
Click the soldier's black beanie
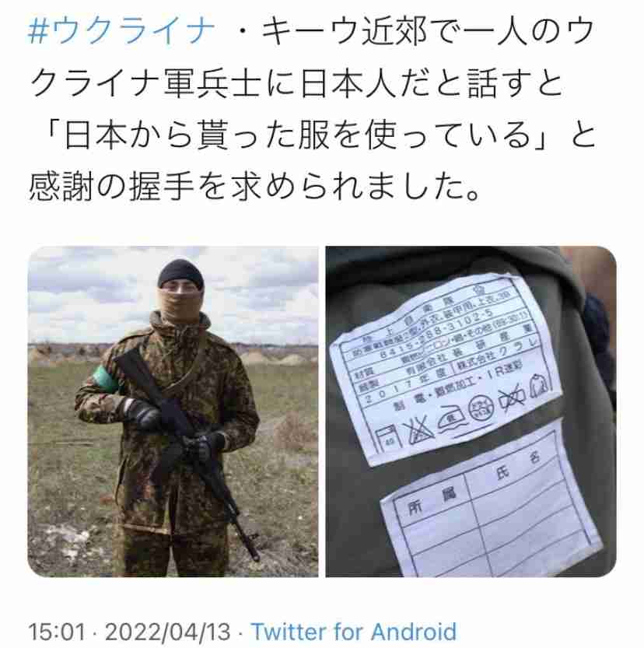pyautogui.click(x=181, y=273)
